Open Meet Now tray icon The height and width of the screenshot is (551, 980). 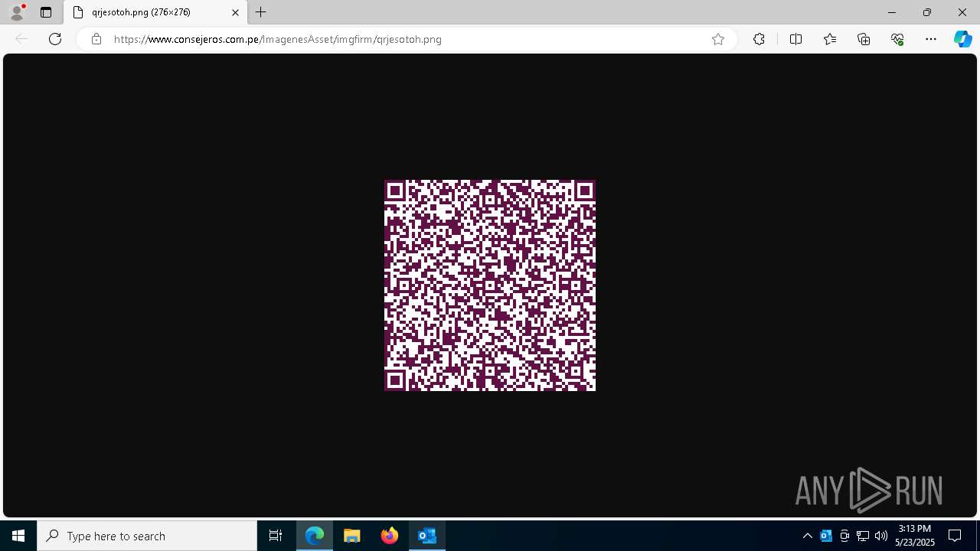tap(844, 536)
